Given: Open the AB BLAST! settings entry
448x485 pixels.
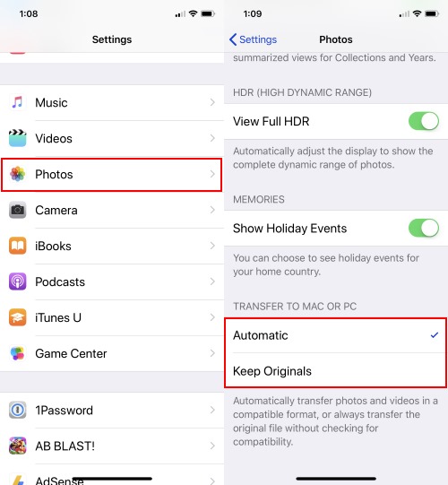Looking at the screenshot, I should coord(112,446).
